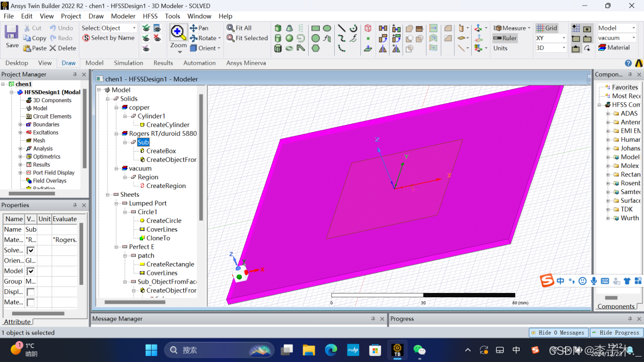Click the Fit Selected button
644x362 pixels.
tap(247, 38)
